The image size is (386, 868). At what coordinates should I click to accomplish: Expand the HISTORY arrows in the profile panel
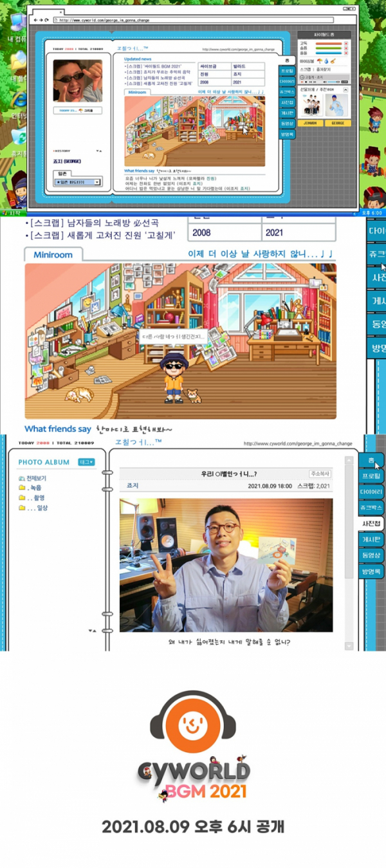pos(99,151)
